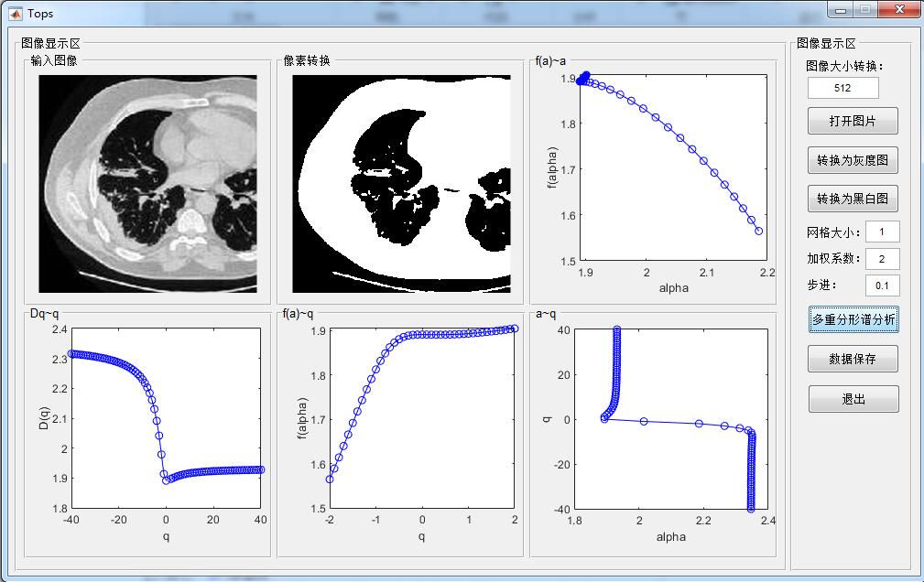Image resolution: width=924 pixels, height=582 pixels.
Task: Select the 图像大小转换 field showing 512
Action: (842, 88)
